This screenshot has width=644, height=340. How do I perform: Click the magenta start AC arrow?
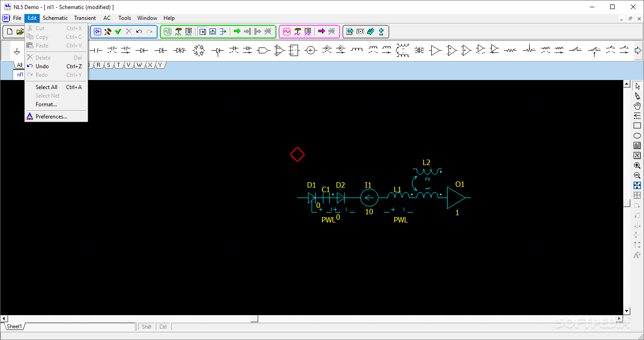pos(322,32)
